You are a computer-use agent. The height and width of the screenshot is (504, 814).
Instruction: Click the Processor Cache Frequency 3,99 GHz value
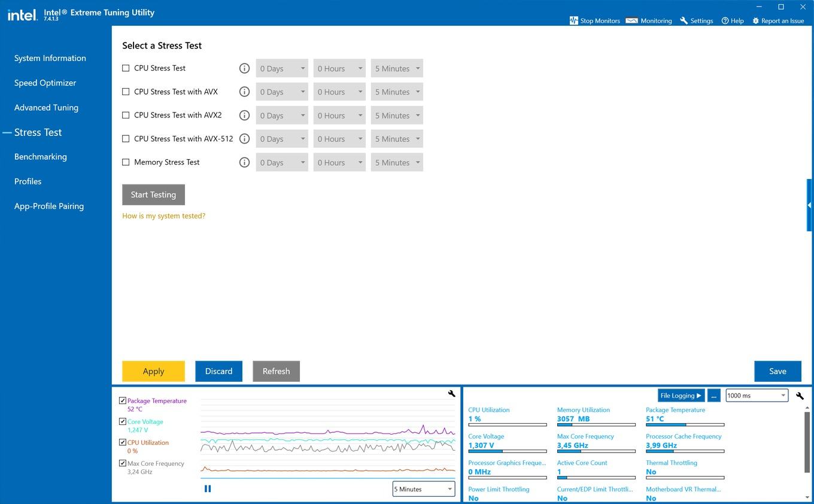point(661,445)
